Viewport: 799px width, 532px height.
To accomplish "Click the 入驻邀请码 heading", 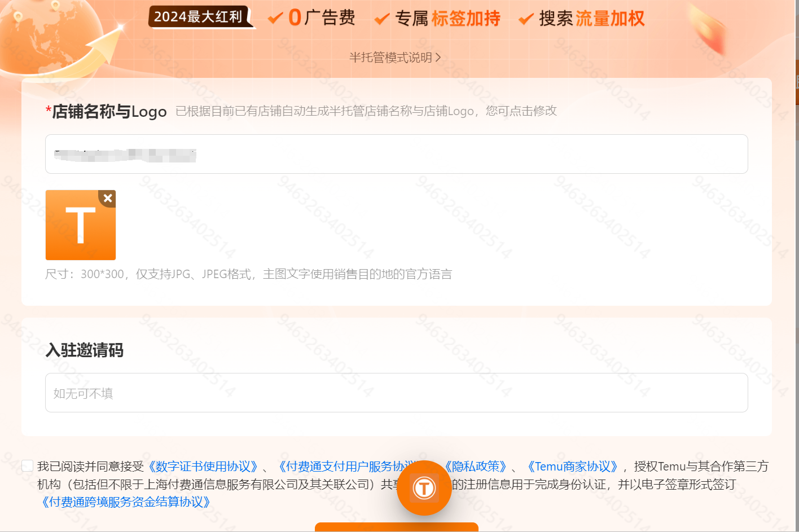I will coord(85,350).
